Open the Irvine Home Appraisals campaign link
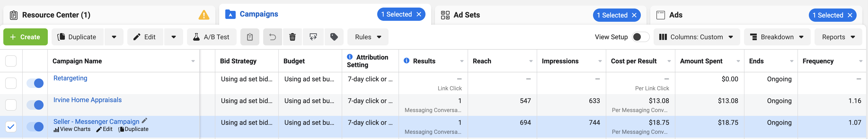This screenshot has width=868, height=139. 87,100
